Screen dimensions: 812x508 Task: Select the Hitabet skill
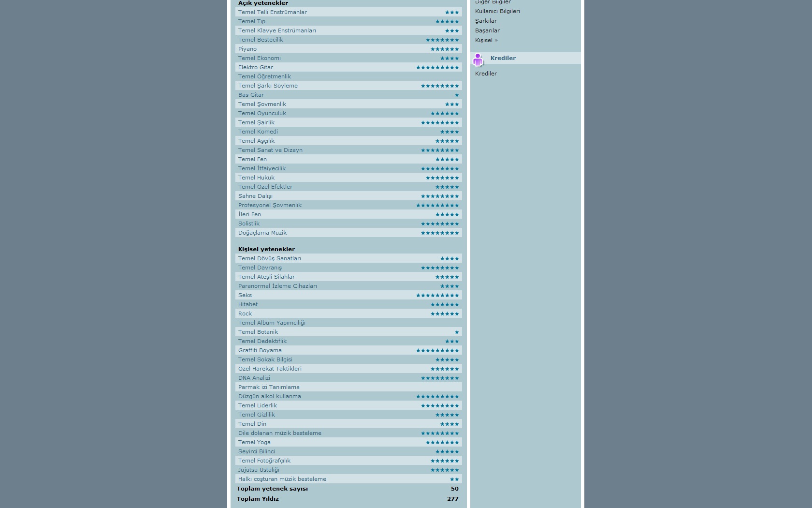247,304
